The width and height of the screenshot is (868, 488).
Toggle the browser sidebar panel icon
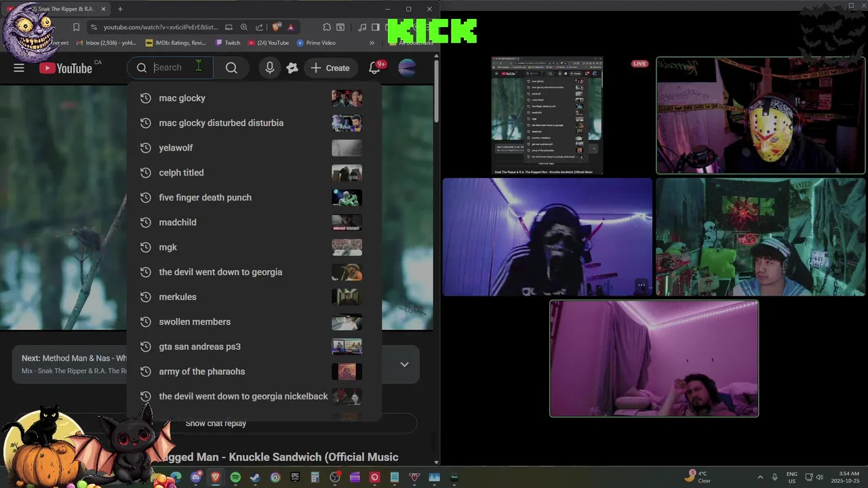375,27
